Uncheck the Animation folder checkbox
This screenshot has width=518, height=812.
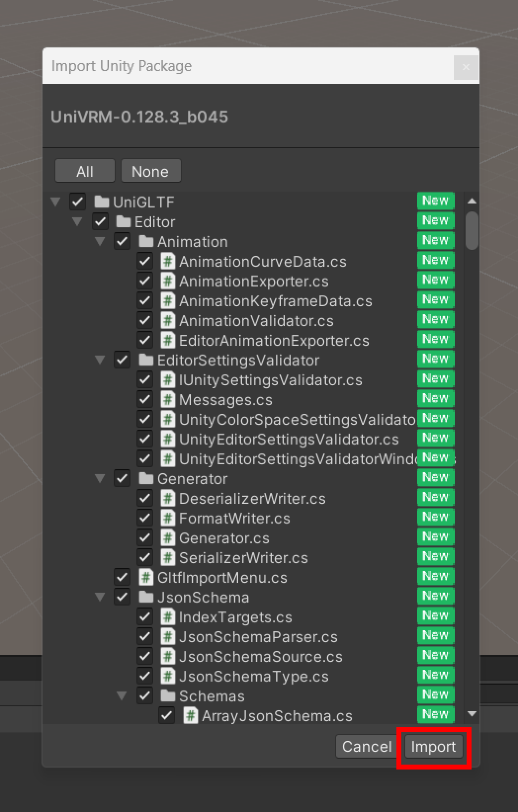coord(122,241)
